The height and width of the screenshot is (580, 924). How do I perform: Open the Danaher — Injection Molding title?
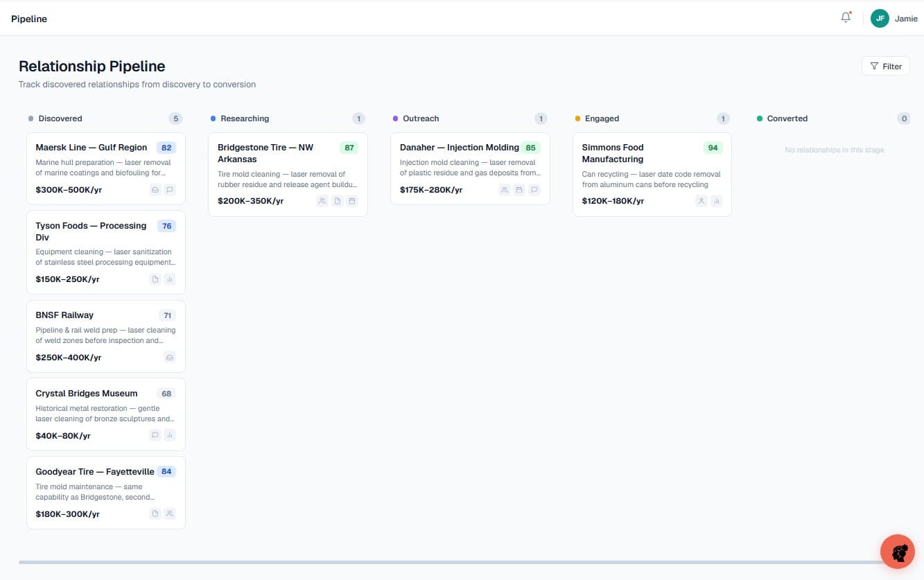point(460,148)
